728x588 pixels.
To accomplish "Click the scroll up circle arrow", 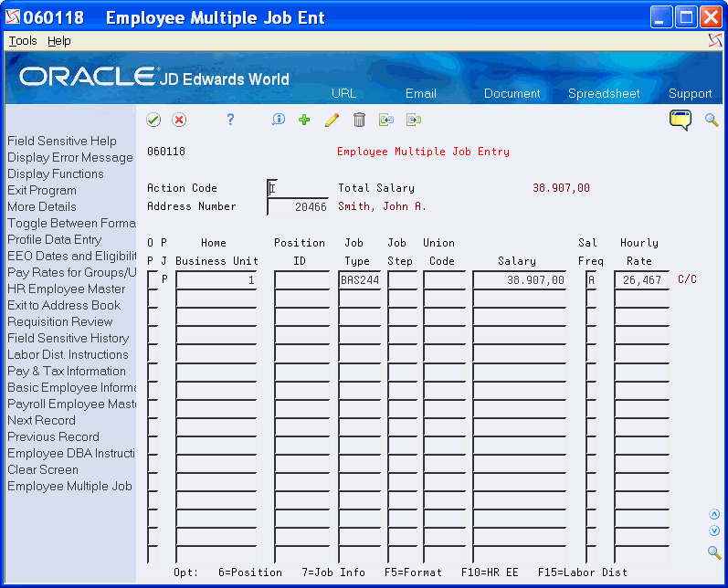I will point(714,514).
